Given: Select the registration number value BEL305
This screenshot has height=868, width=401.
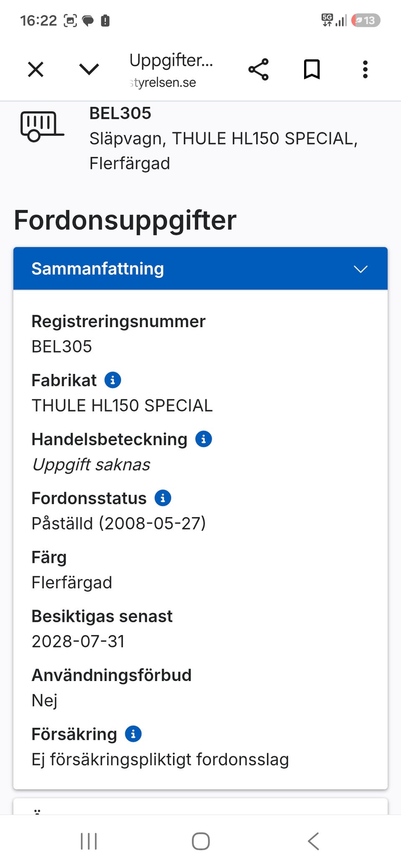Looking at the screenshot, I should [x=62, y=346].
